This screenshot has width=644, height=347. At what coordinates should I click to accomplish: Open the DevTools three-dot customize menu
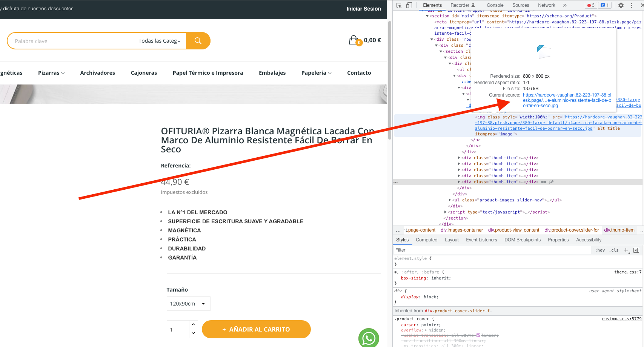tap(632, 5)
